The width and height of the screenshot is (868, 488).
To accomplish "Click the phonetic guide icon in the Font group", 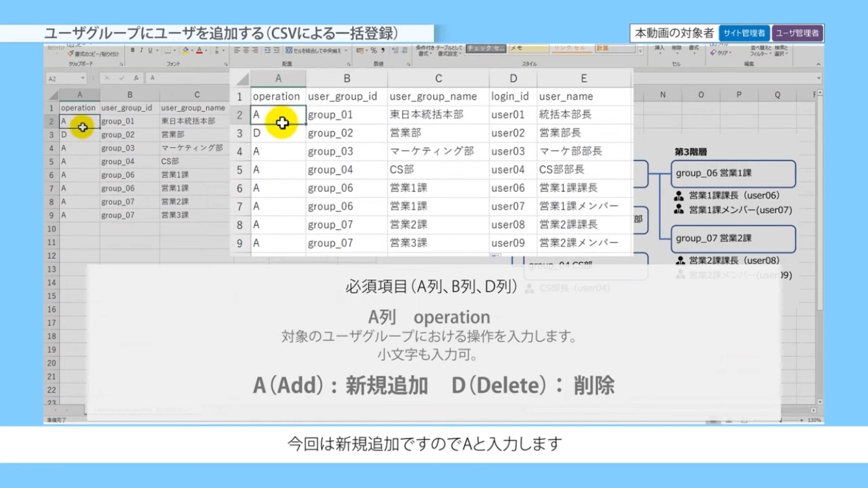I will pos(217,50).
